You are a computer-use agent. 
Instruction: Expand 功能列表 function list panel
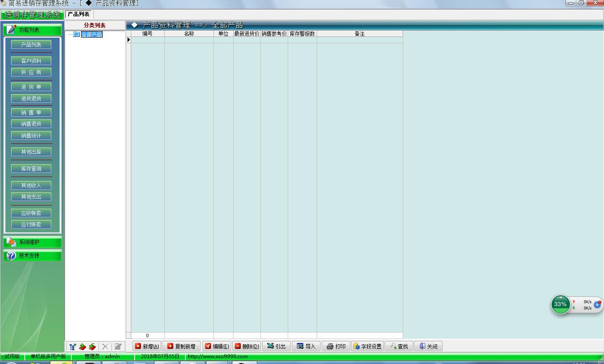tap(33, 30)
